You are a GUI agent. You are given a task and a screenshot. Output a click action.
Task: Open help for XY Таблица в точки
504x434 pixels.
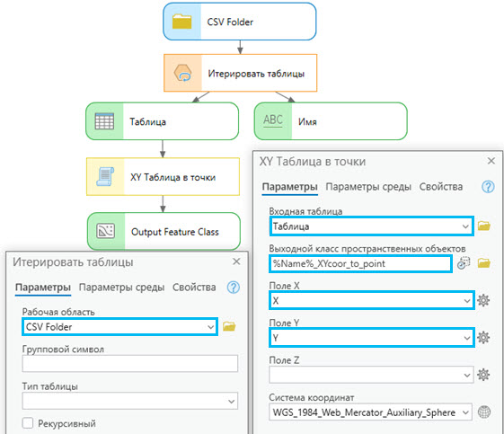click(488, 187)
